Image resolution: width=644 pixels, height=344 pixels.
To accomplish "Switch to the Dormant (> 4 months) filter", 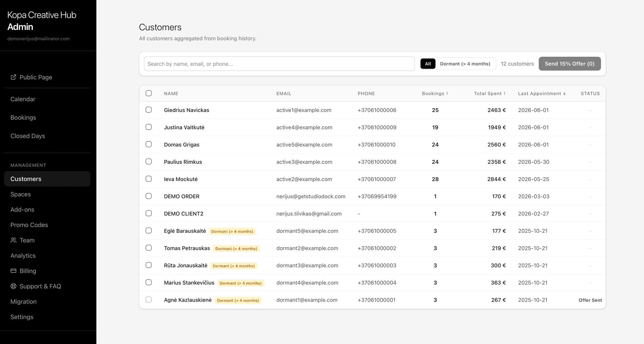I will tap(466, 64).
